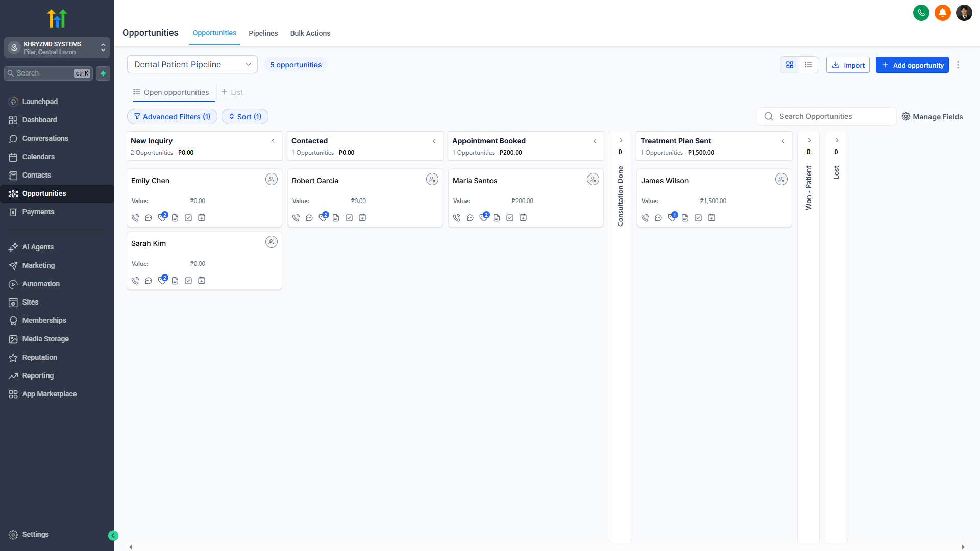Collapse the Appointment Booked stage column

(x=595, y=141)
